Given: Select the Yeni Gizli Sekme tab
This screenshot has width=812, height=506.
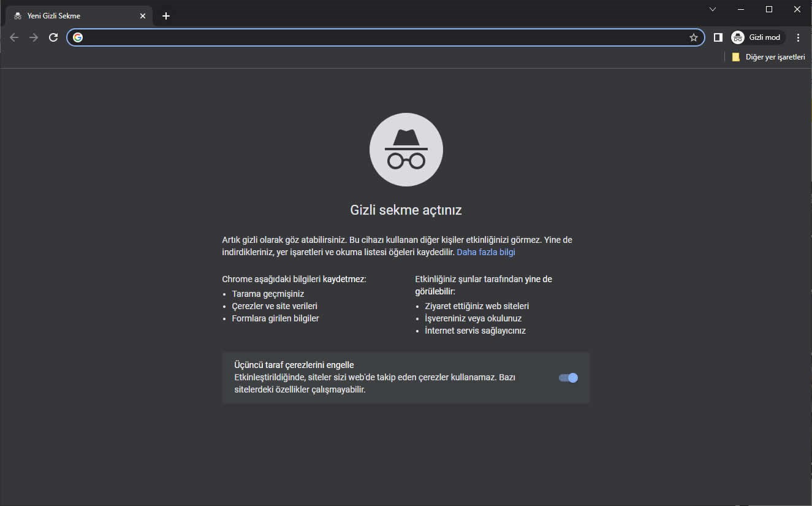Looking at the screenshot, I should pos(80,16).
